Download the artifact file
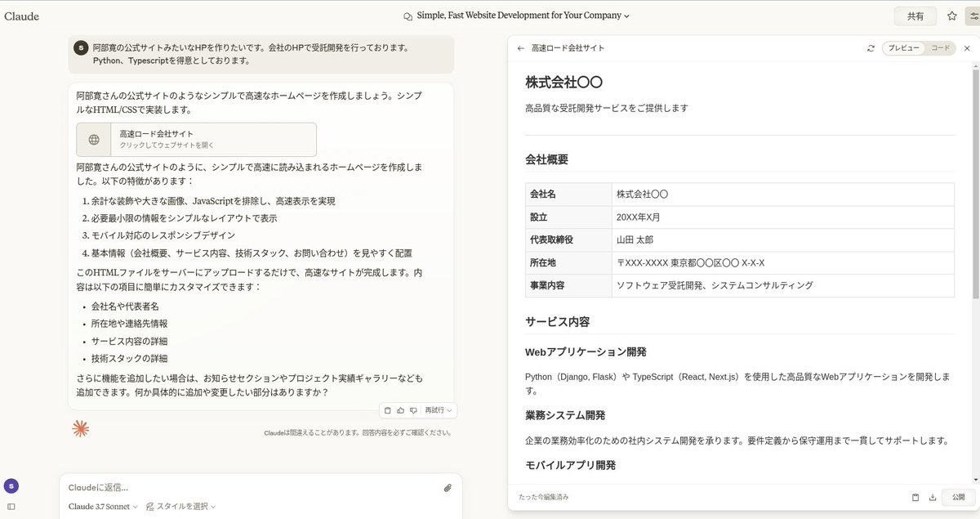This screenshot has width=980, height=519. (x=933, y=497)
